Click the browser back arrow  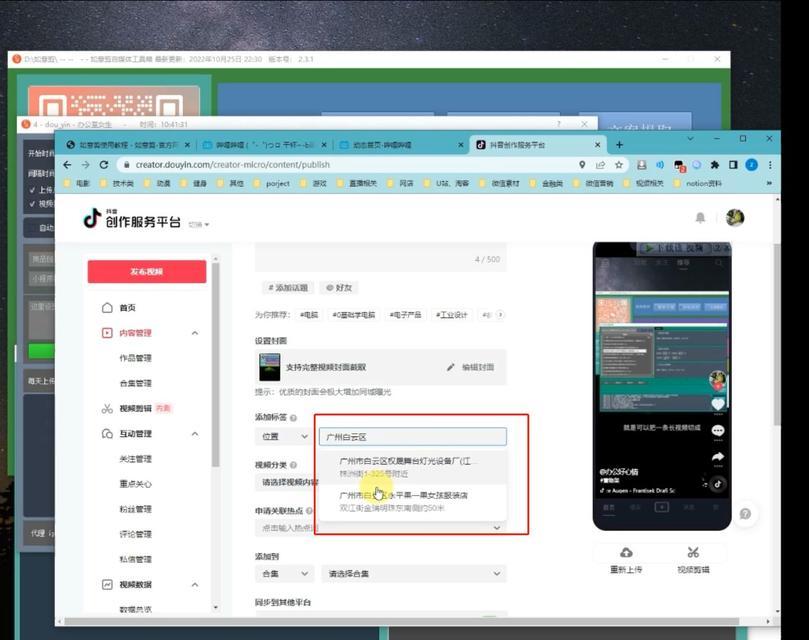67,165
